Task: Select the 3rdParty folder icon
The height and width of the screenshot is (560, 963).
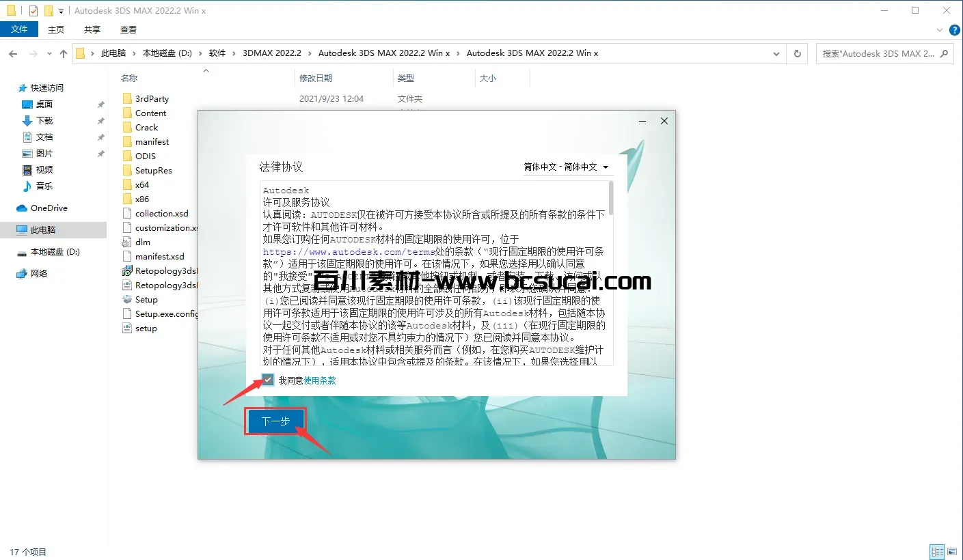Action: point(127,99)
